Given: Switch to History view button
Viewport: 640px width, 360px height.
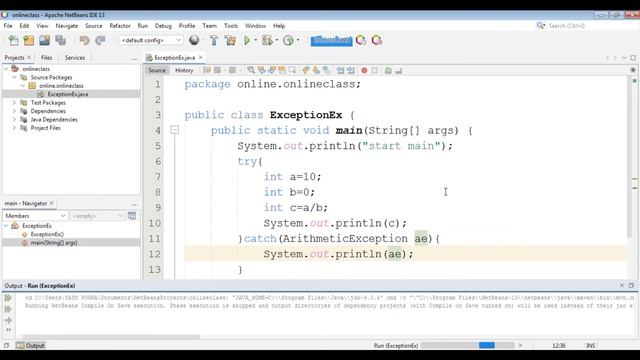Looking at the screenshot, I should click(x=184, y=70).
